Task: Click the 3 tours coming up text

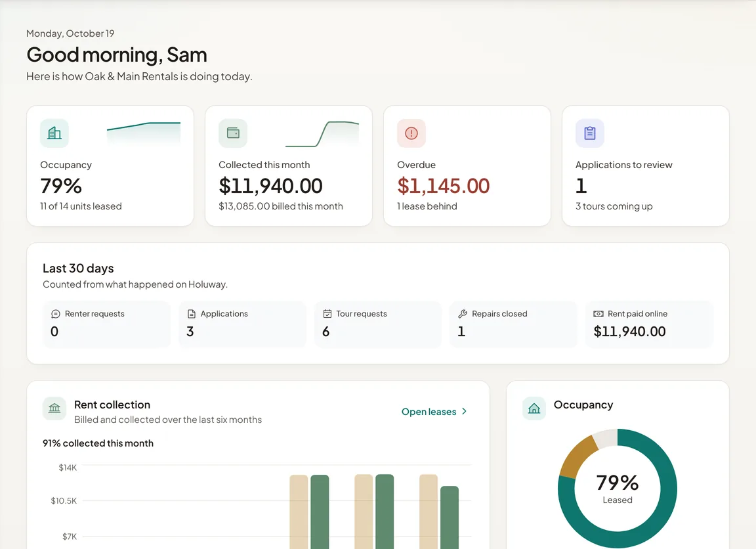Action: click(x=614, y=206)
